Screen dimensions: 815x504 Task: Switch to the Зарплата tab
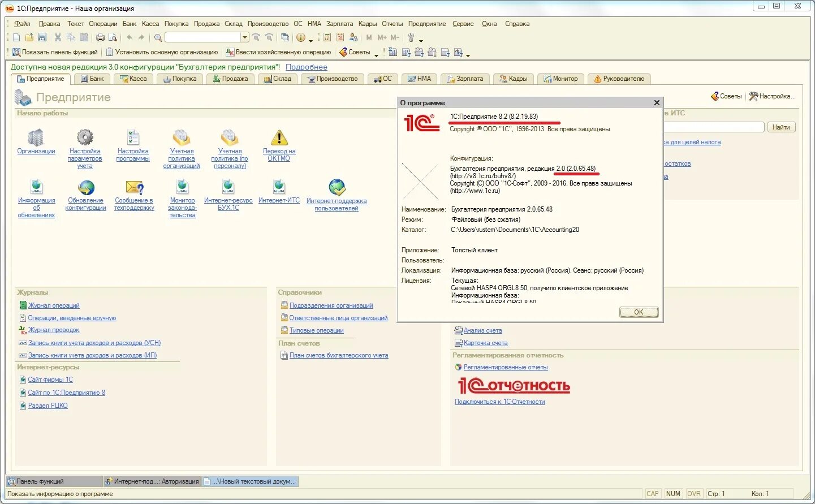[465, 79]
